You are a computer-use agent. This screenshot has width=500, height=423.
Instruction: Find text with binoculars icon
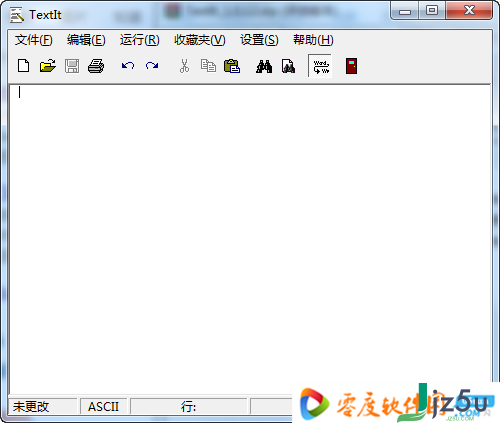264,66
